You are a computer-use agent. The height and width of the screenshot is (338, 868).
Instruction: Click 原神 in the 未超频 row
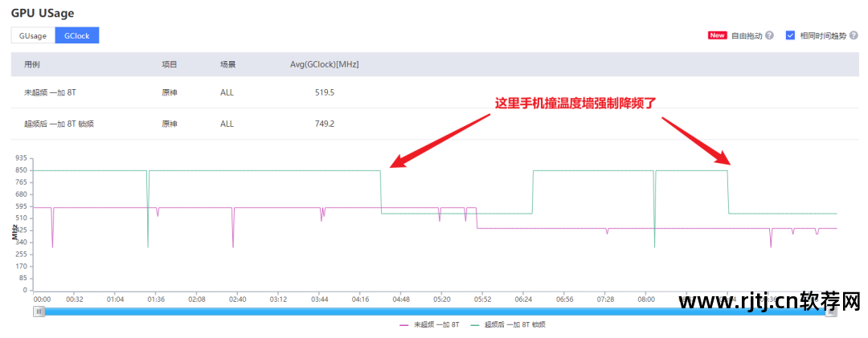(x=170, y=92)
